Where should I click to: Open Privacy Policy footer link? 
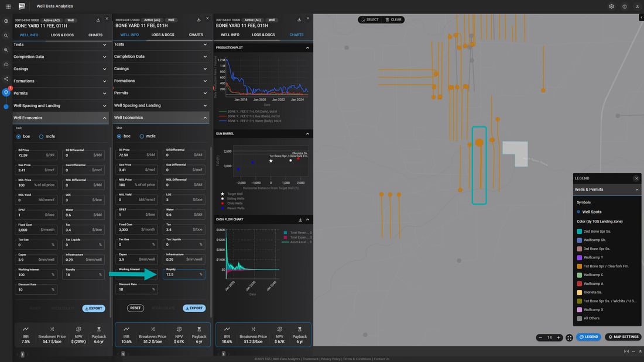[x=331, y=359]
